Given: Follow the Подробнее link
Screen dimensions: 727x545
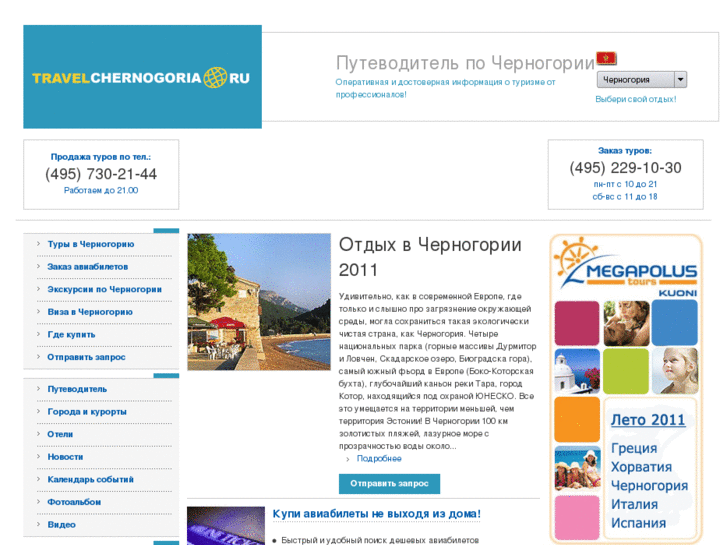Looking at the screenshot, I should [x=379, y=459].
